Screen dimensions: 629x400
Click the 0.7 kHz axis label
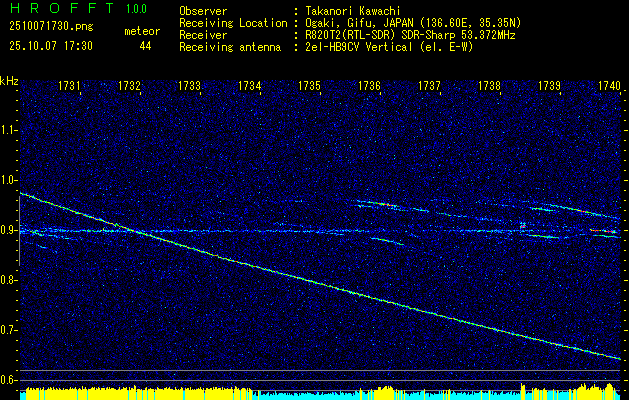click(8, 330)
